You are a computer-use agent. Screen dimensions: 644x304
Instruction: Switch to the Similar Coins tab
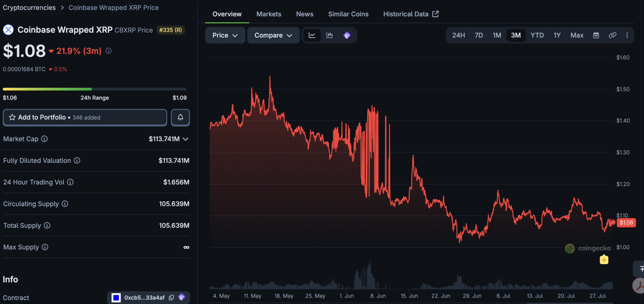pos(348,14)
